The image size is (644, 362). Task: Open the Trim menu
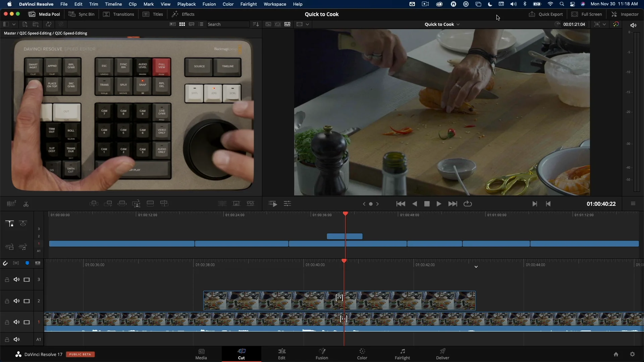pos(94,4)
